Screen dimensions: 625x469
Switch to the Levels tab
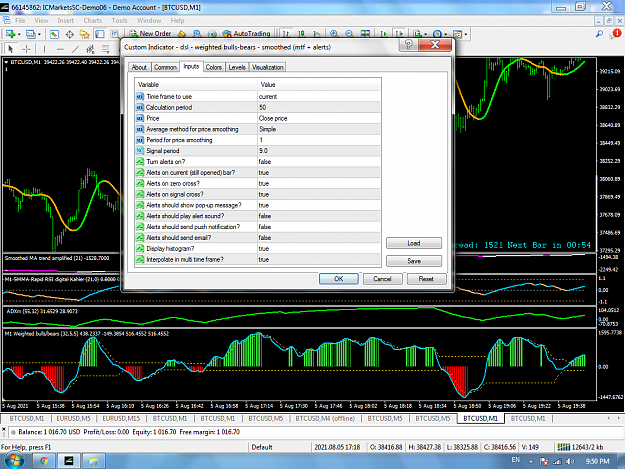(x=237, y=67)
